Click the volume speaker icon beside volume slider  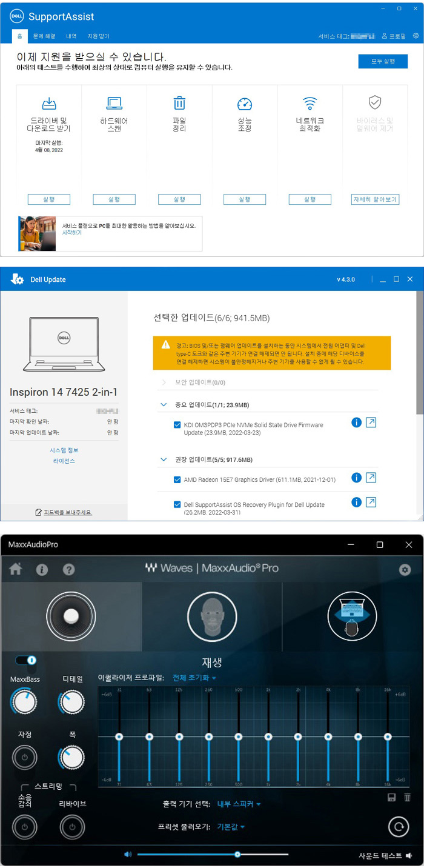[x=128, y=855]
